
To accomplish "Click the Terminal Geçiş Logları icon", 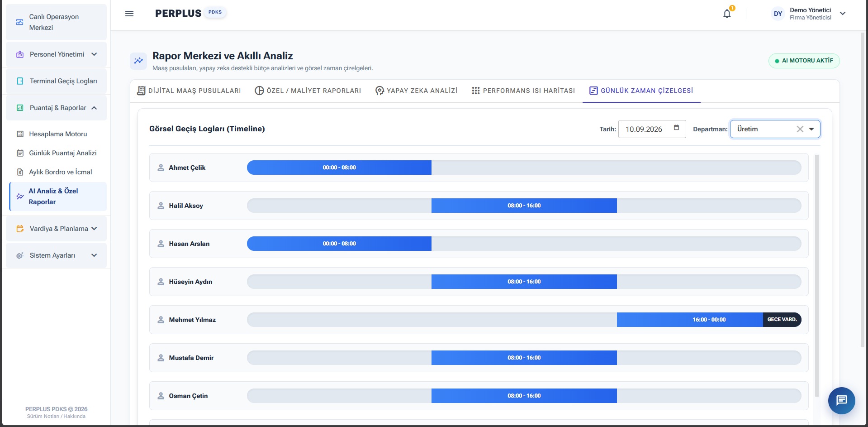I will coord(20,81).
